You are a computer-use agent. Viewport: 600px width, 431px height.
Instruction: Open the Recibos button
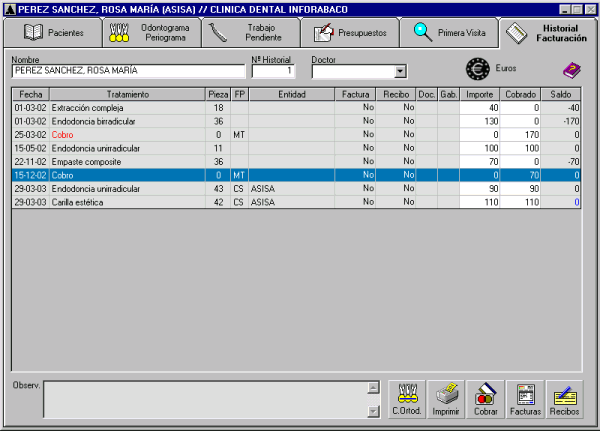[564, 400]
